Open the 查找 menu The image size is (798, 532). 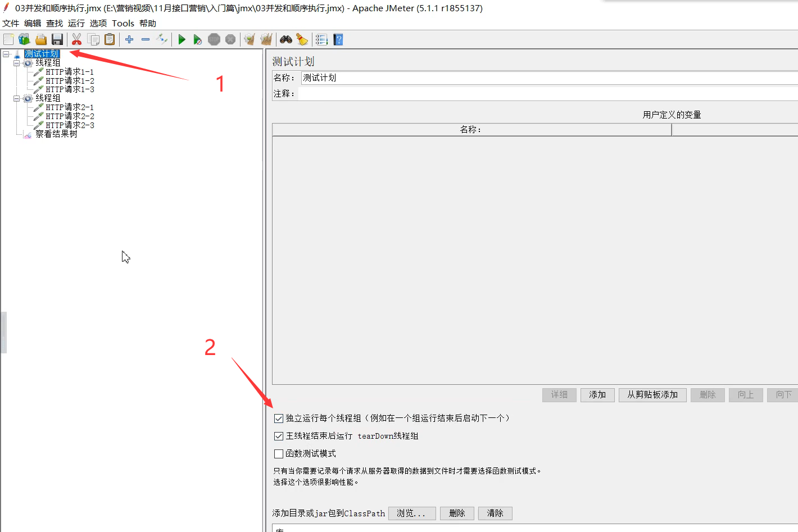click(55, 23)
